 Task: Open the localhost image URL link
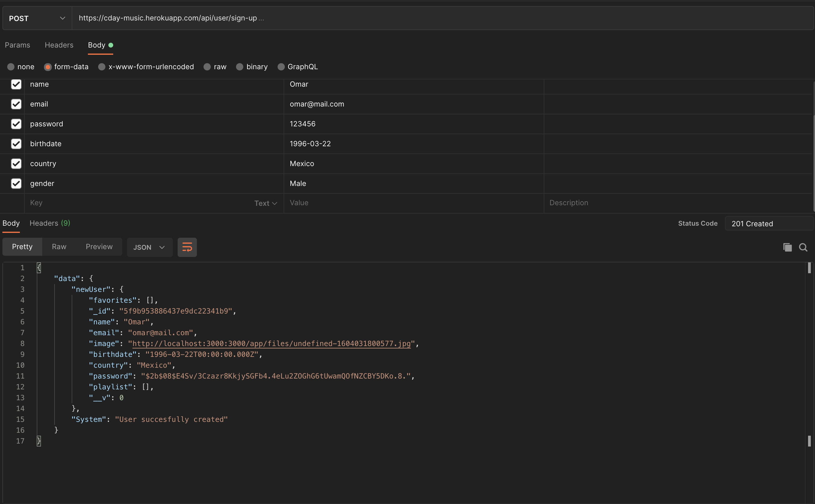coord(271,344)
